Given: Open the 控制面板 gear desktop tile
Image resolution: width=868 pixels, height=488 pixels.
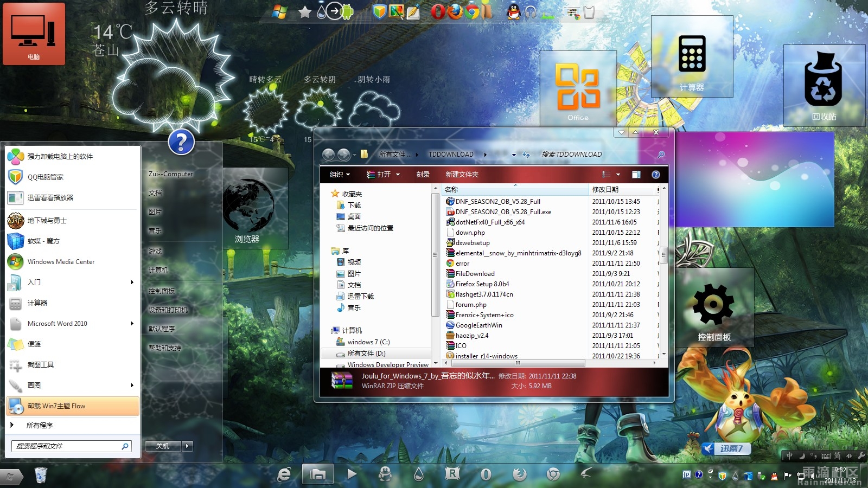Looking at the screenshot, I should tap(714, 307).
